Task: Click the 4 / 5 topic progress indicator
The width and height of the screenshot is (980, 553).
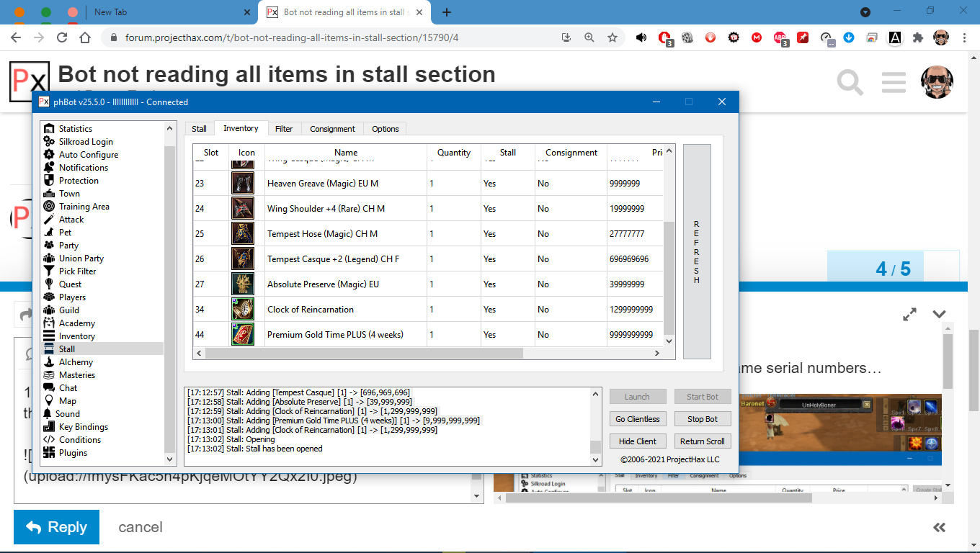Action: 893,269
